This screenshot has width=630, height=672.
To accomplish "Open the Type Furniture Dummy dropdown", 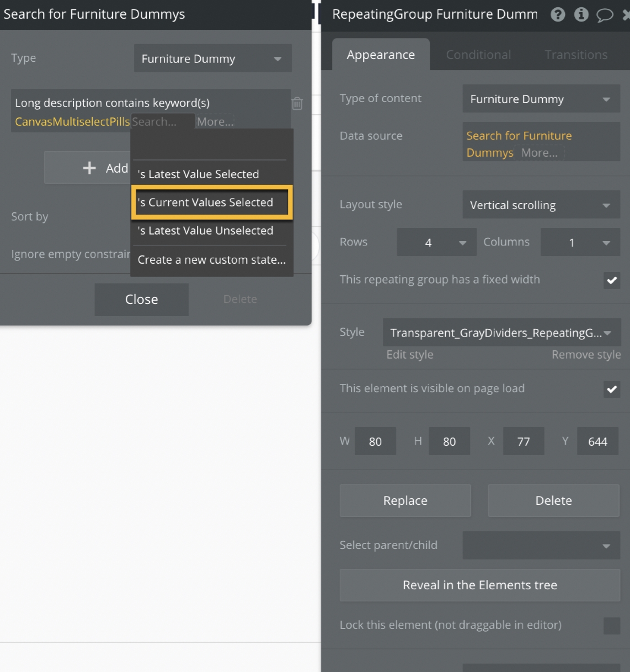I will [x=212, y=58].
